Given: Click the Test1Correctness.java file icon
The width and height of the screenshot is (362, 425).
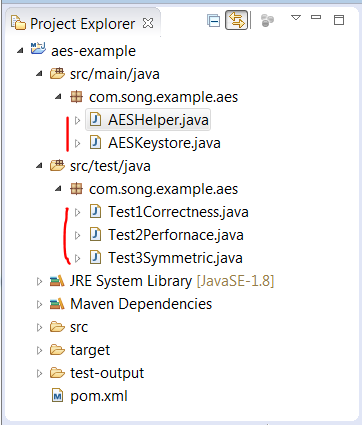Looking at the screenshot, I should (96, 212).
